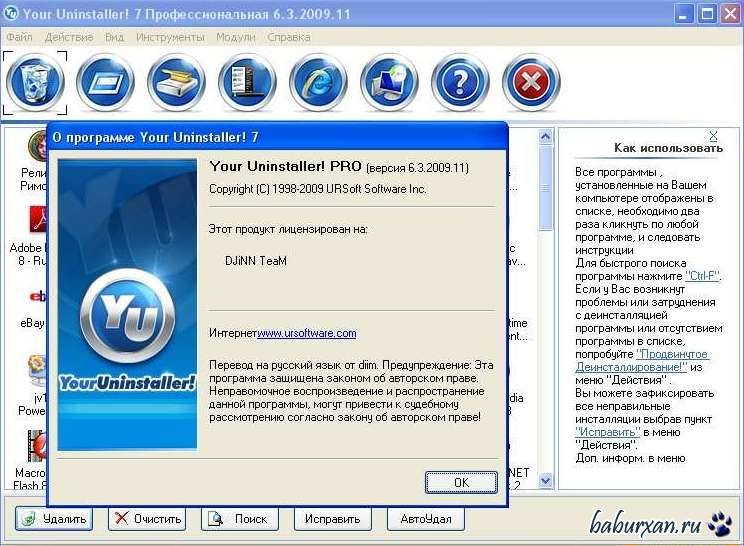Close the Как использовать help panel

tap(713, 136)
